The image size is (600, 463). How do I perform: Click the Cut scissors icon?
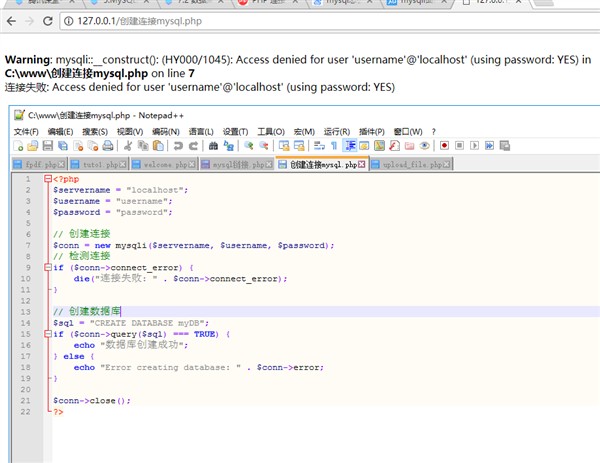point(125,146)
